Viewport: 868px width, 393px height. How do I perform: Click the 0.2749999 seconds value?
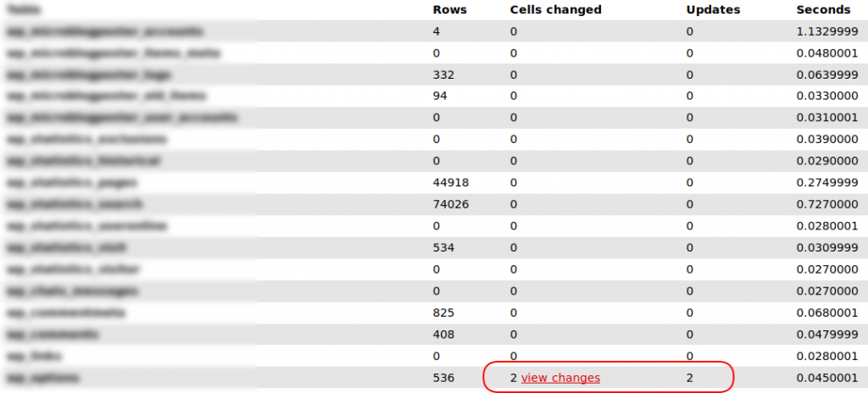tap(827, 183)
